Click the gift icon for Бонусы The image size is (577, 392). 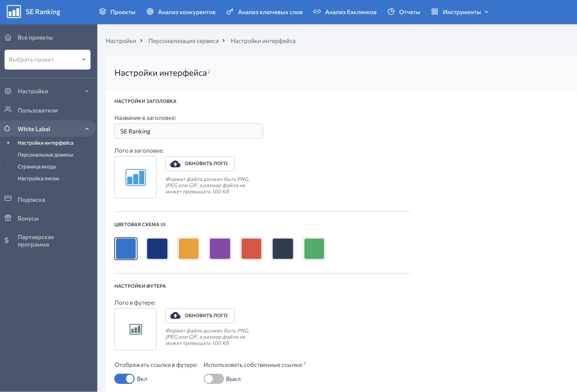point(8,218)
